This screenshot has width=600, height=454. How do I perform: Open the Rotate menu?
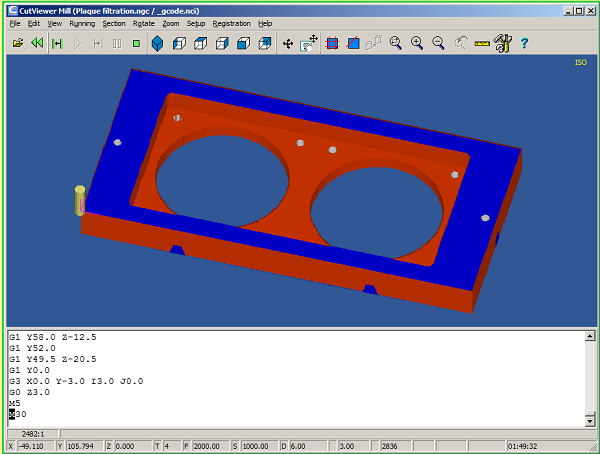(x=143, y=24)
